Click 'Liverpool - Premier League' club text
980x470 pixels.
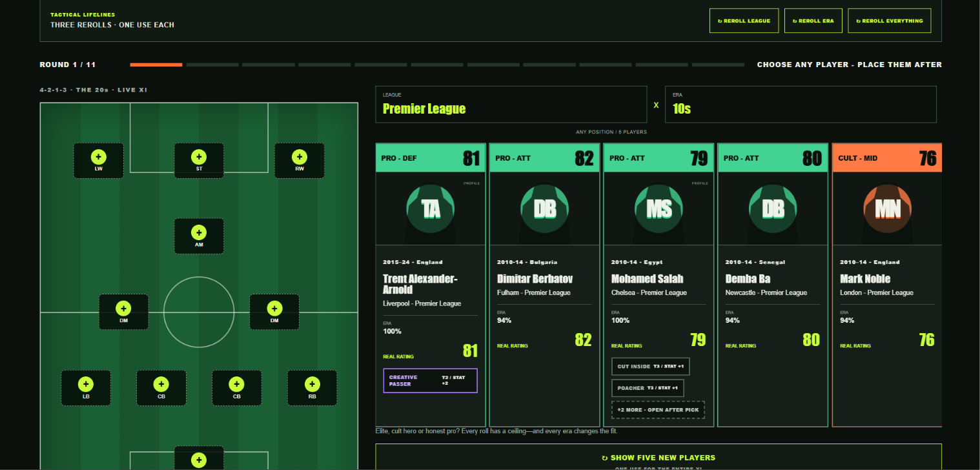pos(422,303)
